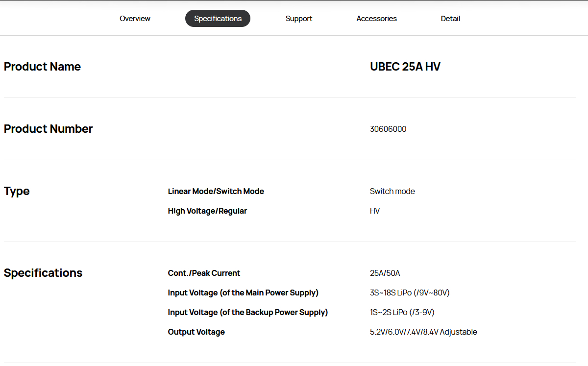Click the Product Name heading
The image size is (588, 366).
[x=42, y=67]
